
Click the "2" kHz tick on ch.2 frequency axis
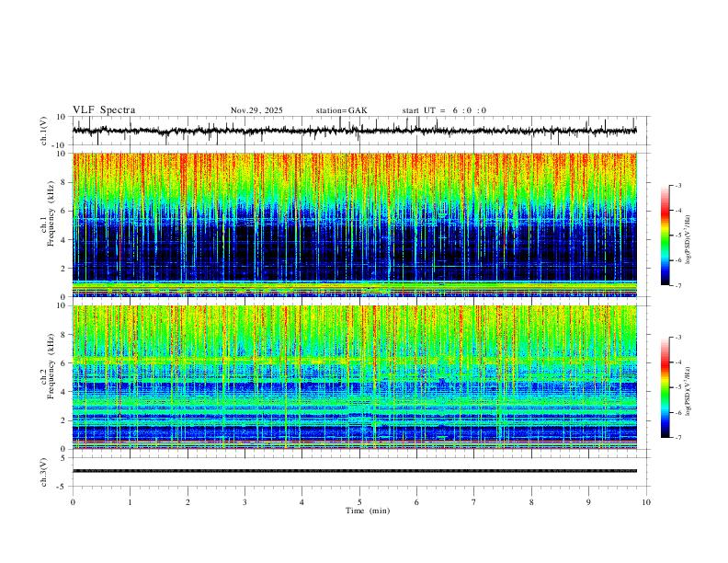[63, 420]
